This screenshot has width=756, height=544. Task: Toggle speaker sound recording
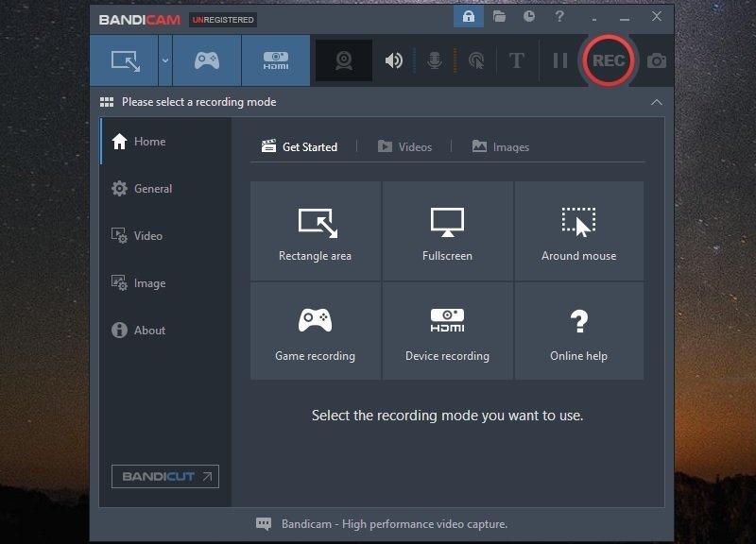click(393, 60)
